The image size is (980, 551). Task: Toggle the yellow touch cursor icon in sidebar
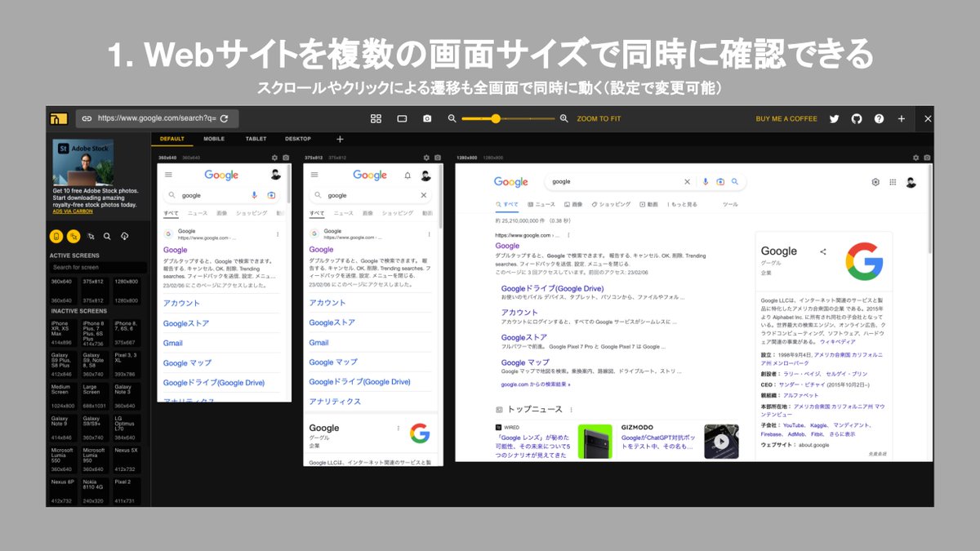(x=73, y=236)
